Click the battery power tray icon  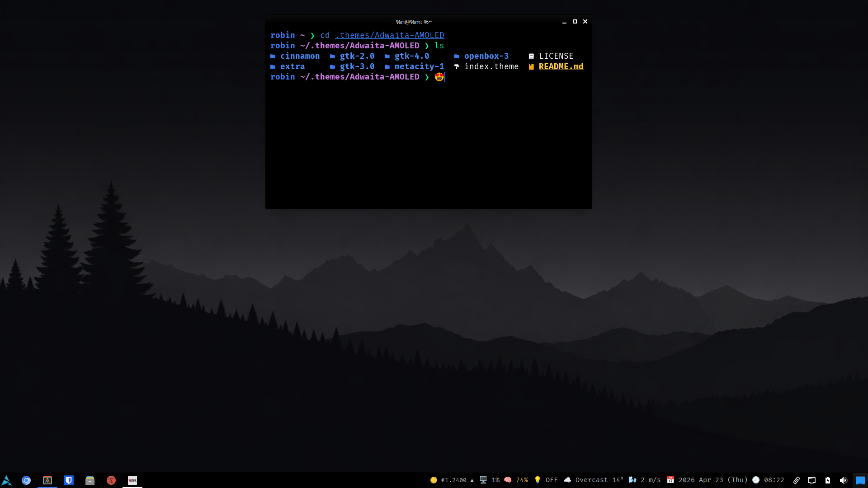pyautogui.click(x=828, y=480)
